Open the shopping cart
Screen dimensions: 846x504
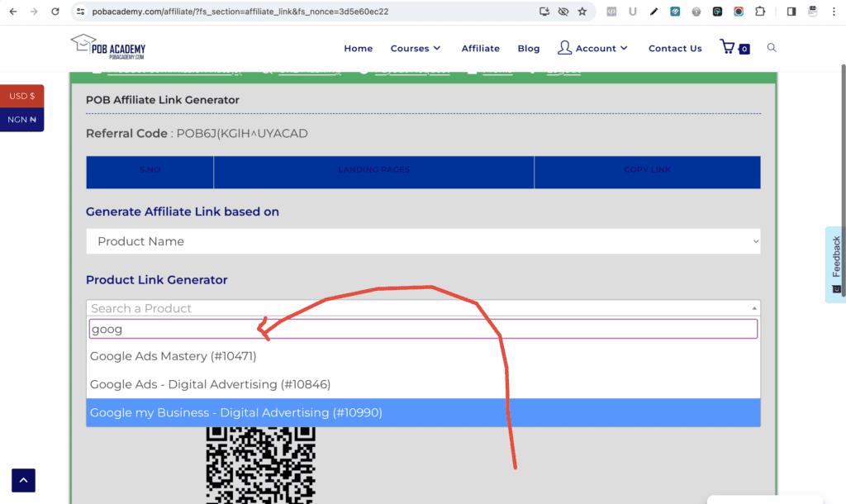pyautogui.click(x=734, y=47)
